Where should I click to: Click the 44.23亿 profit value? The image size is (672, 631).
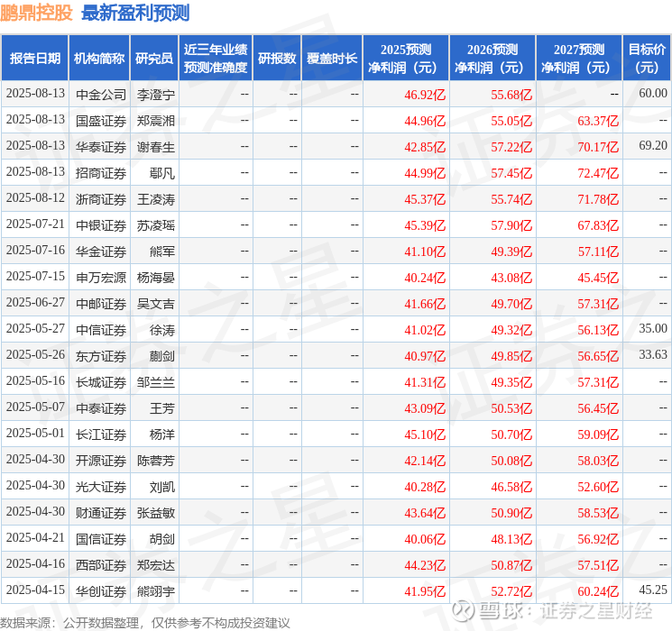pos(425,565)
